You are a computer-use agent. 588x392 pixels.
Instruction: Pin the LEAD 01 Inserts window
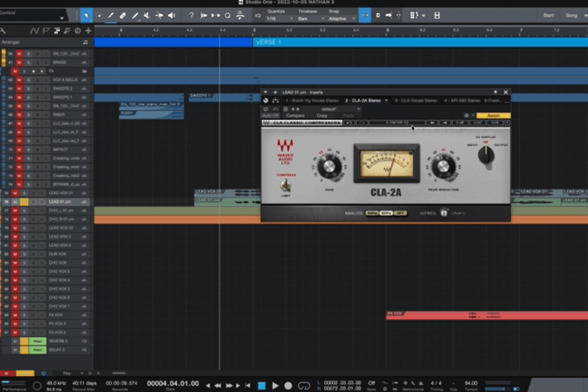pyautogui.click(x=495, y=92)
